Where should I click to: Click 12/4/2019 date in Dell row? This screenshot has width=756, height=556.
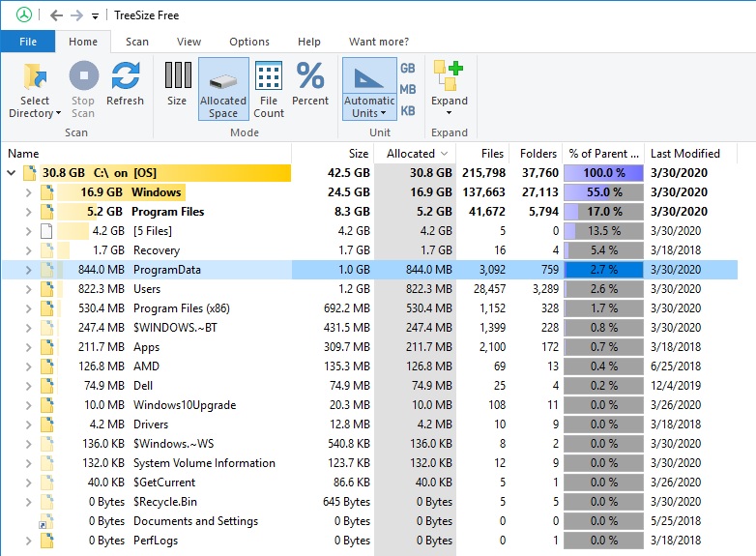676,385
